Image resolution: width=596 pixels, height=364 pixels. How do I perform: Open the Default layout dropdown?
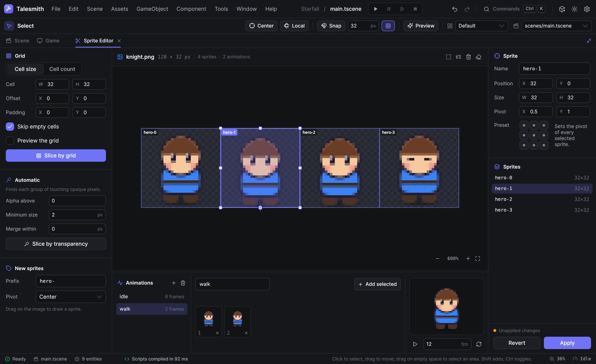tap(481, 26)
